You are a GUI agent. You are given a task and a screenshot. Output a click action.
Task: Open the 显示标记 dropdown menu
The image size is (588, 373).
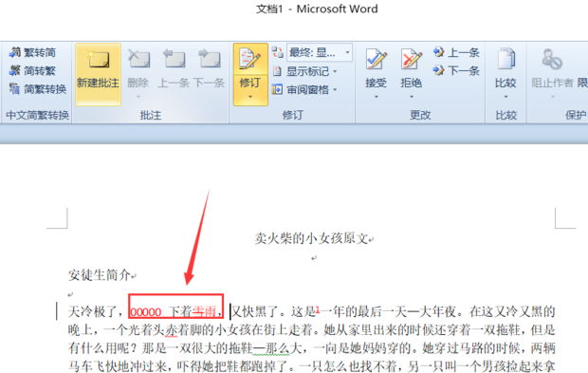pos(304,71)
